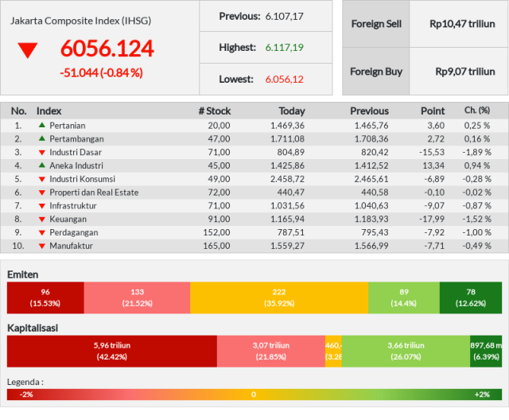
Task: Click the Keuangan index name
Action: pyautogui.click(x=68, y=219)
